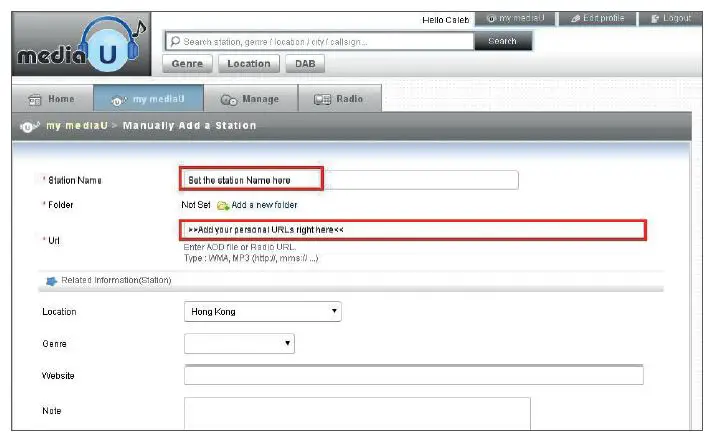714x442 pixels.
Task: Click the Logout link
Action: coord(671,19)
